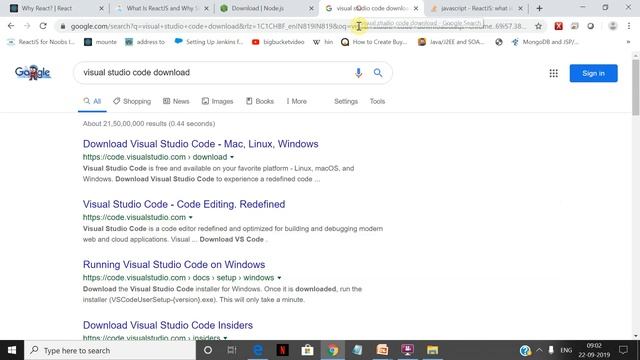
Task: Close the 'Download | Node.js' tab
Action: [311, 8]
